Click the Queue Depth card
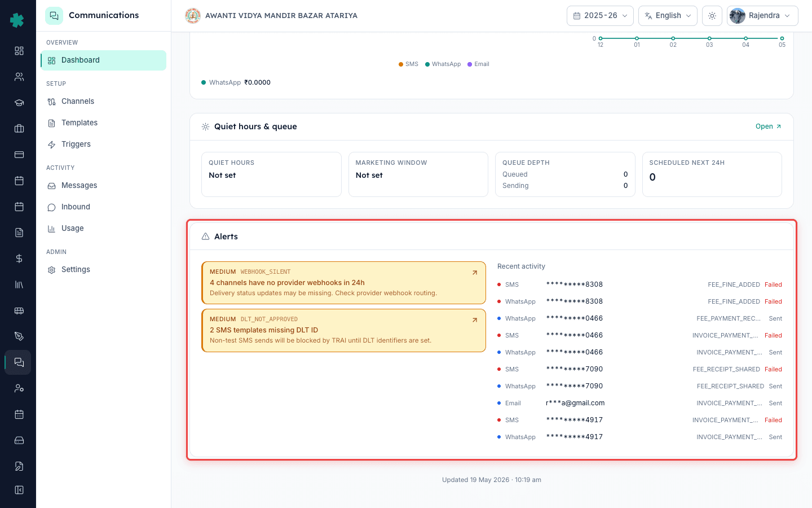 tap(565, 174)
